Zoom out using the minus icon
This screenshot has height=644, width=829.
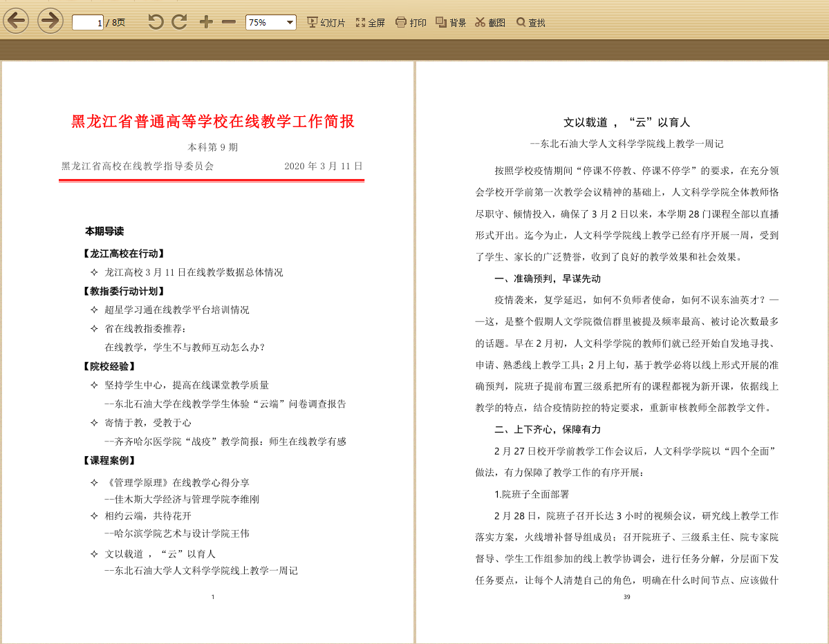[228, 21]
